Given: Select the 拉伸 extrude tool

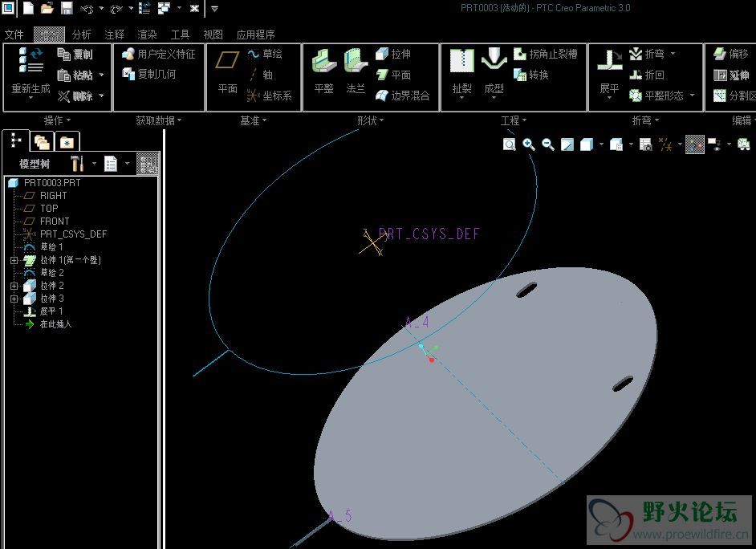Looking at the screenshot, I should click(x=393, y=54).
